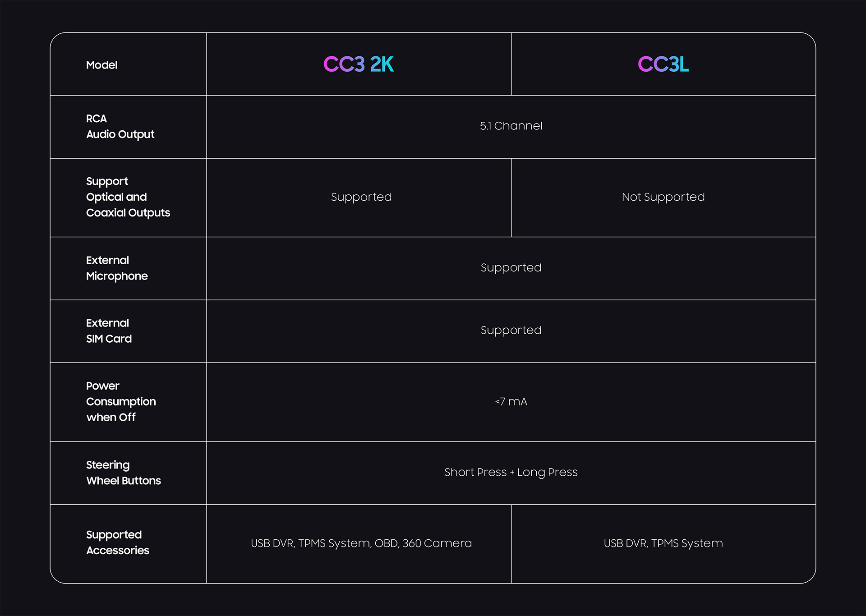866x616 pixels.
Task: Click the RCA Audio Output label
Action: [120, 126]
